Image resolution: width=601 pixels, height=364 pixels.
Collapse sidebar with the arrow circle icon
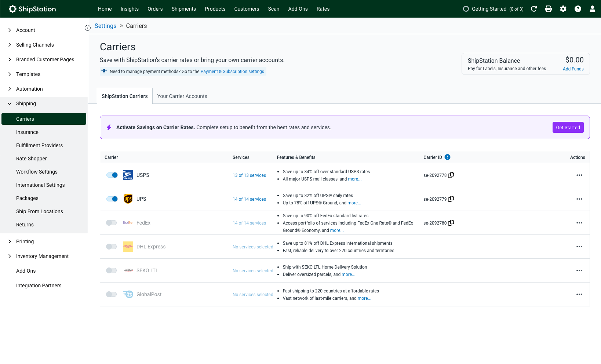pyautogui.click(x=88, y=28)
